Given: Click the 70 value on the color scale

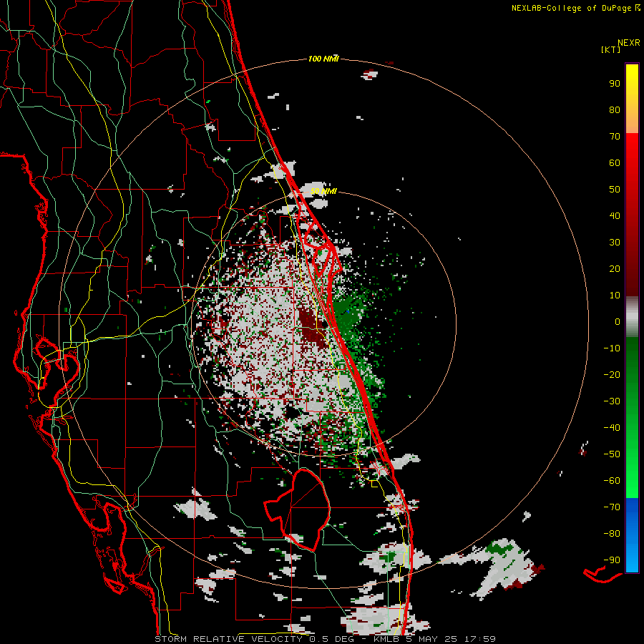Looking at the screenshot, I should point(615,137).
